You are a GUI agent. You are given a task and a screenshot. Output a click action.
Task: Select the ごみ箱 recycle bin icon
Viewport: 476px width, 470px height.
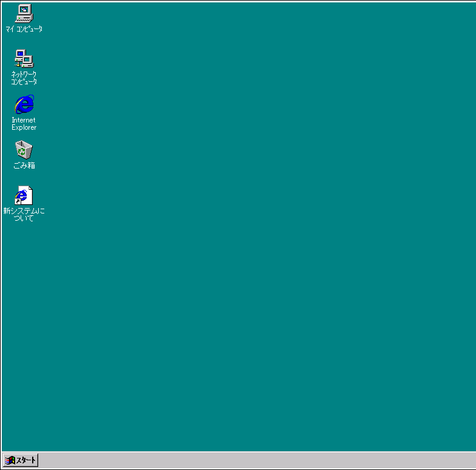coord(24,149)
